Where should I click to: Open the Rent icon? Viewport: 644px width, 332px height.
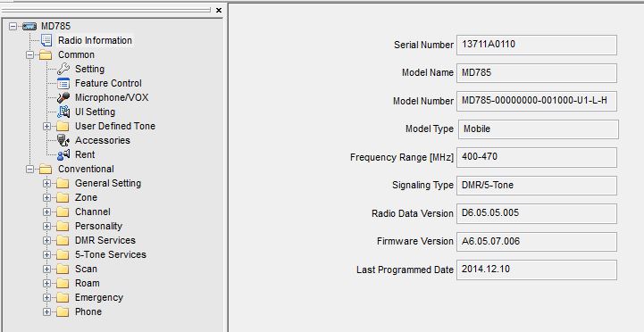(x=63, y=154)
